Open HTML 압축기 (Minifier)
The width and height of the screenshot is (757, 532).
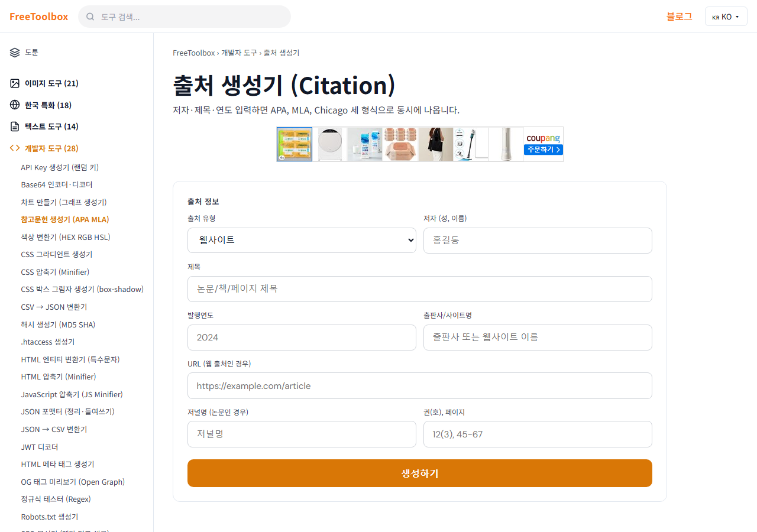pos(59,377)
